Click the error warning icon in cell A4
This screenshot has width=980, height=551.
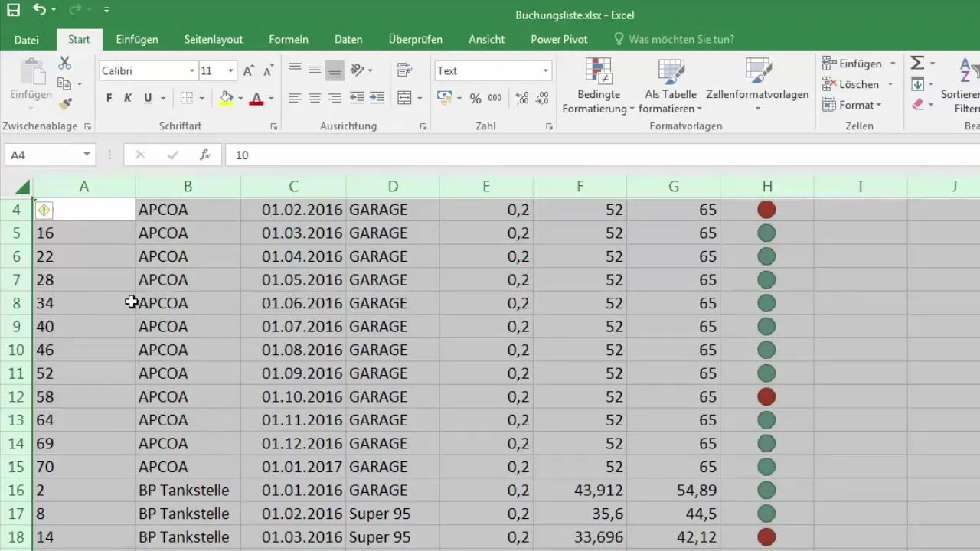[44, 210]
